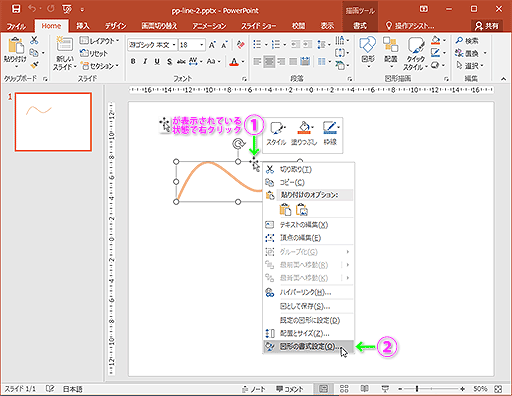This screenshot has width=512, height=396.
Task: Click Comments (コメント) in status bar
Action: point(290,389)
